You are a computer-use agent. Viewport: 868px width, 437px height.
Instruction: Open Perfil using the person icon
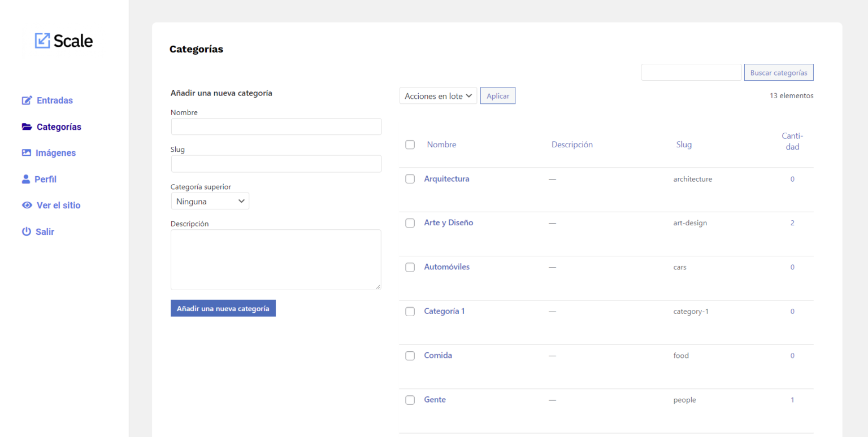(x=27, y=179)
